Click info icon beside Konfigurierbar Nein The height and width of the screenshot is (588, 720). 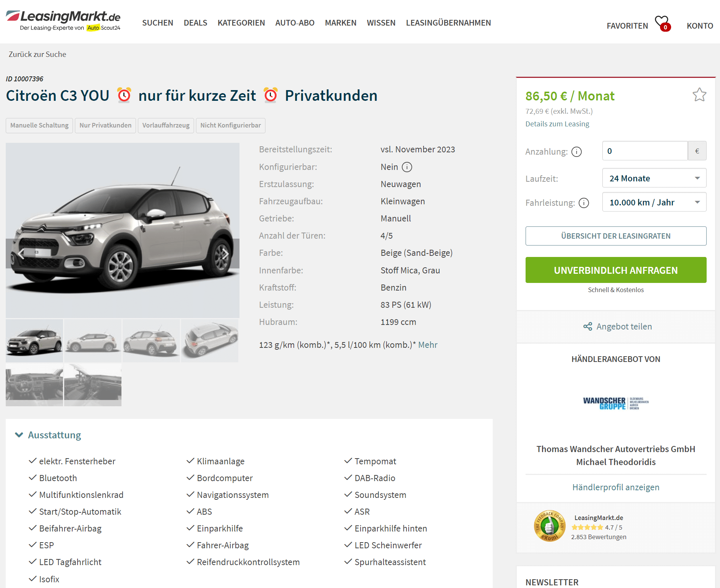(x=407, y=167)
